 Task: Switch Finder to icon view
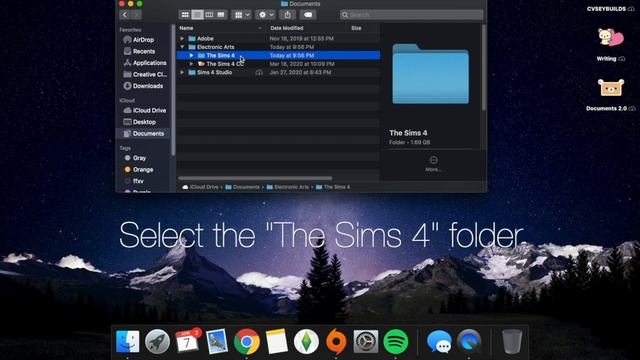(x=185, y=15)
